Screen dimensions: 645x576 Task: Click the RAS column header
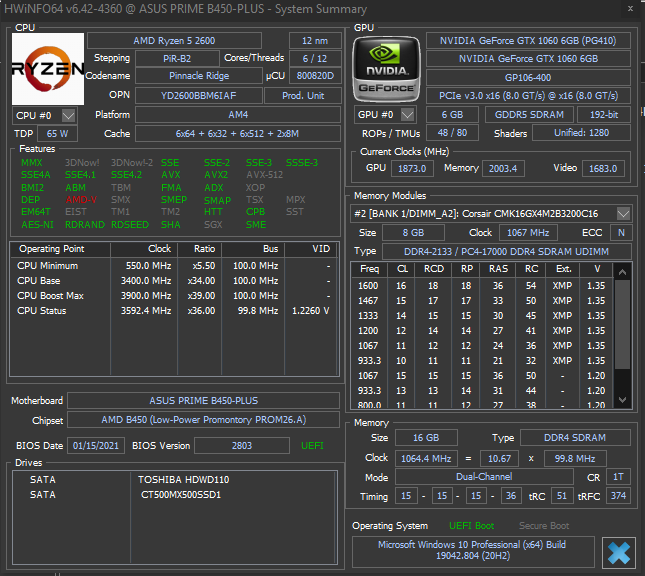(x=498, y=269)
